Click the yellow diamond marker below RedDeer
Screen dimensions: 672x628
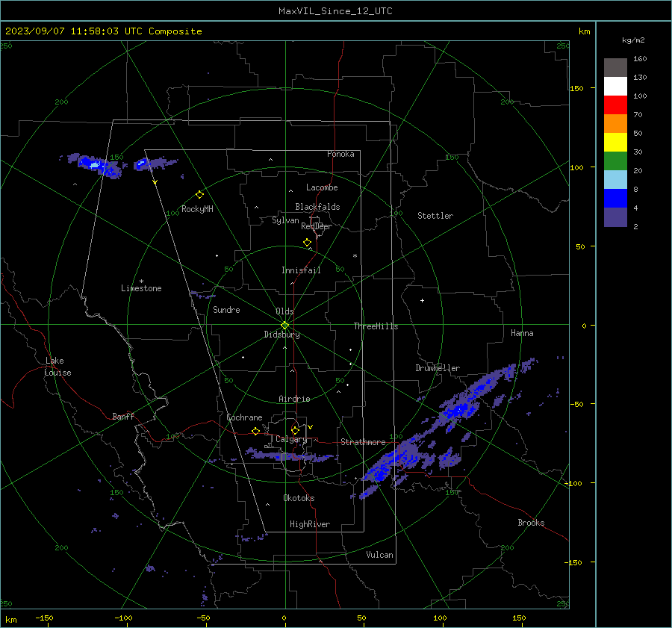tap(307, 242)
